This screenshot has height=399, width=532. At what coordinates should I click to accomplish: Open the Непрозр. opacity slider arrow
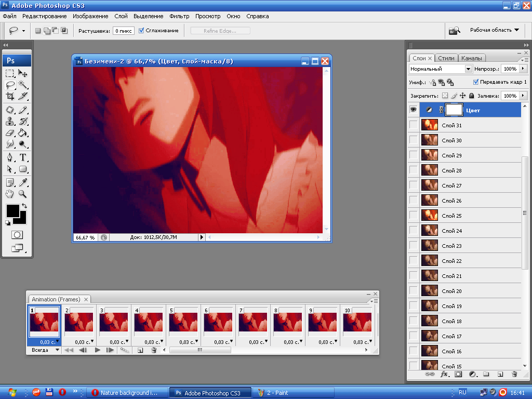point(523,69)
